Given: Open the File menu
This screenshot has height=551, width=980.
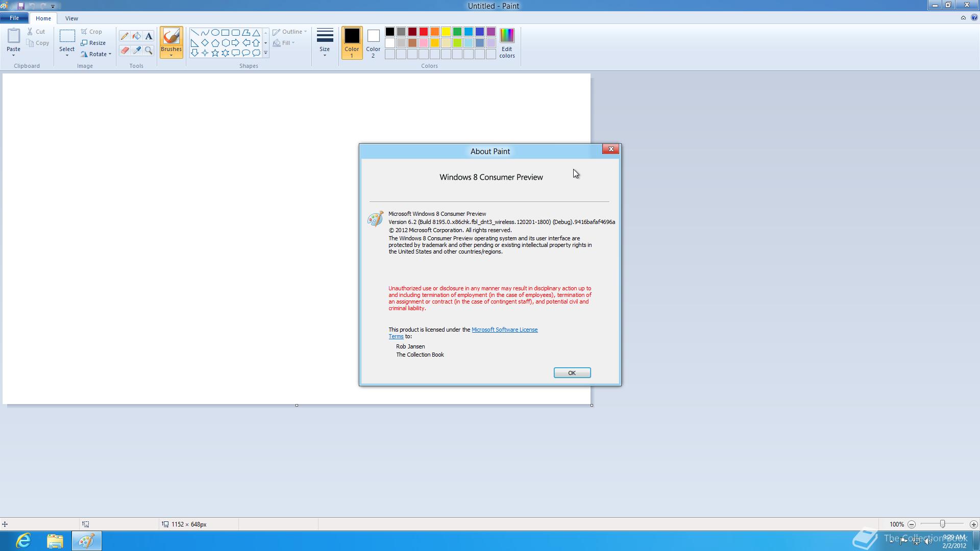Looking at the screenshot, I should coord(14,18).
